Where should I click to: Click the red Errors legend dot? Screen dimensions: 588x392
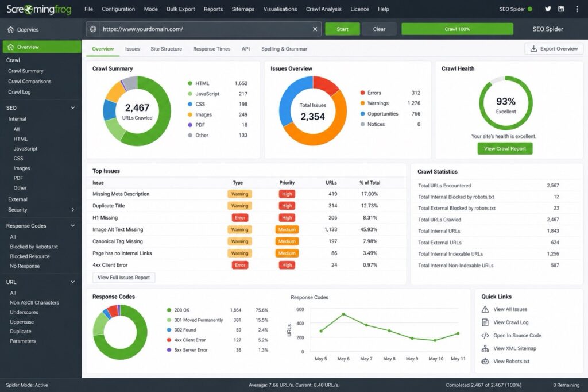click(x=362, y=93)
